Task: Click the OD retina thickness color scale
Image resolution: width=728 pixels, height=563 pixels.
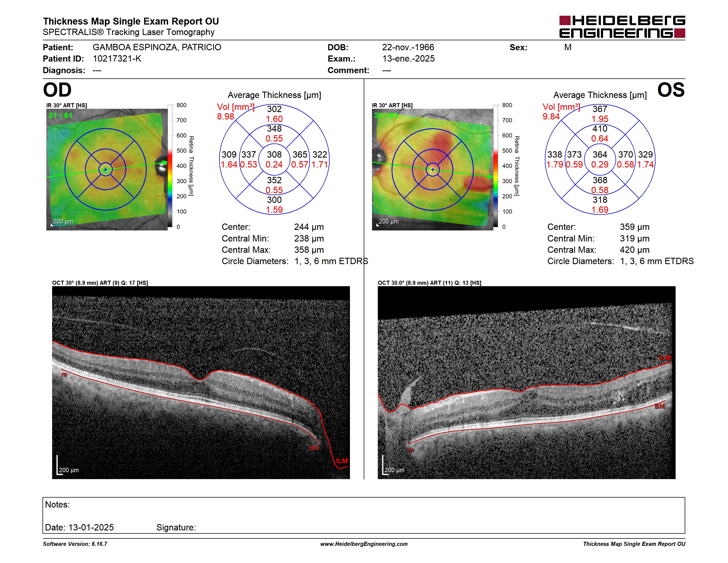Action: 170,166
